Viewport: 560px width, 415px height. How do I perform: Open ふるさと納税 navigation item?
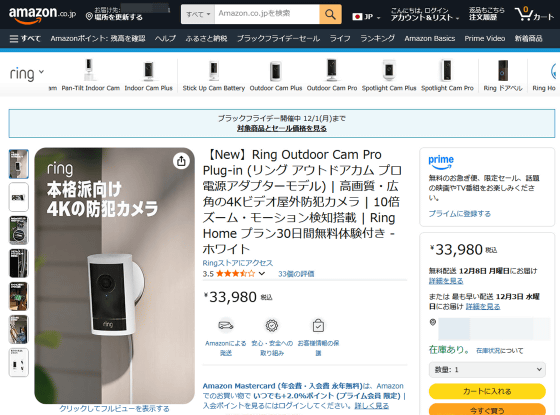206,39
